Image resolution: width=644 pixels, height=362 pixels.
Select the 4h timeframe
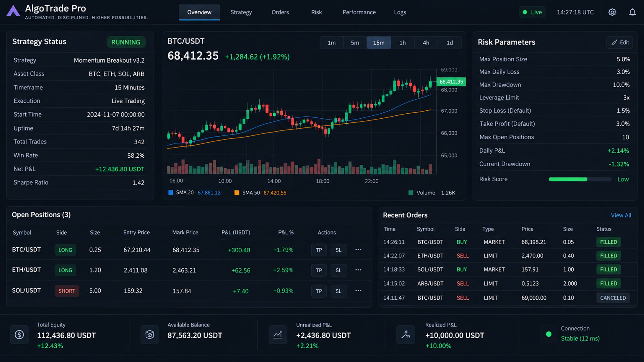click(426, 43)
